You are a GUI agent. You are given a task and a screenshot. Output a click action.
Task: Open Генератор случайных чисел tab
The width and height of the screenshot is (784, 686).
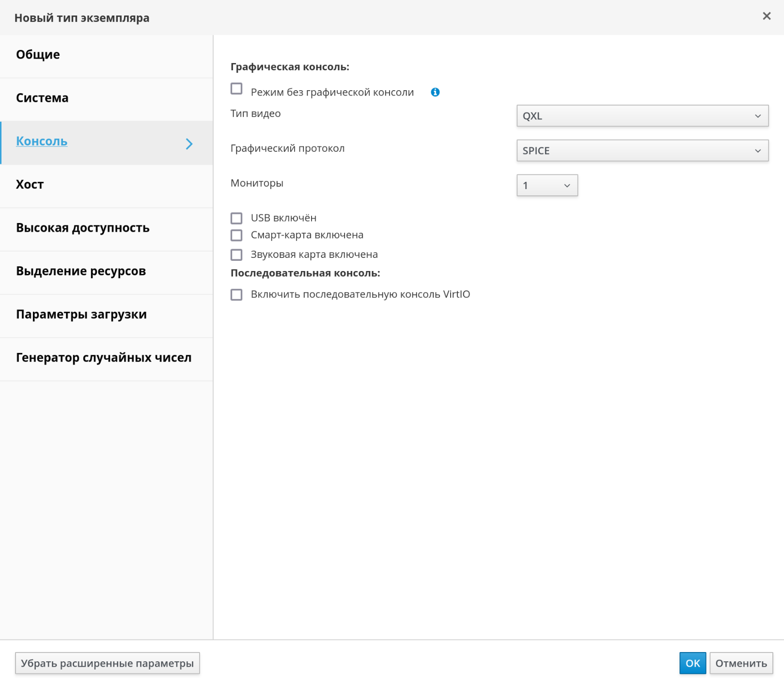pyautogui.click(x=104, y=358)
